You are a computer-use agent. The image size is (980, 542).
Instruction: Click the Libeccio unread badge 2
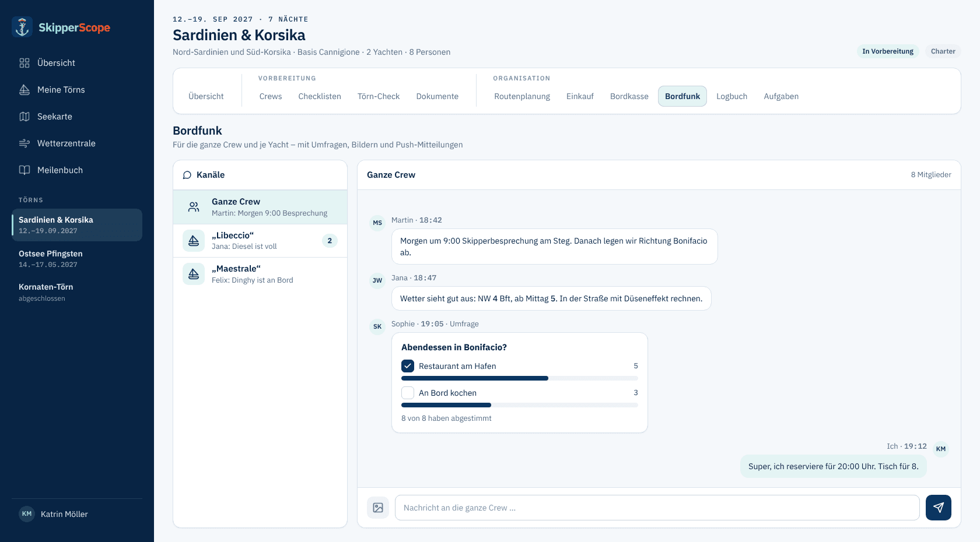330,241
